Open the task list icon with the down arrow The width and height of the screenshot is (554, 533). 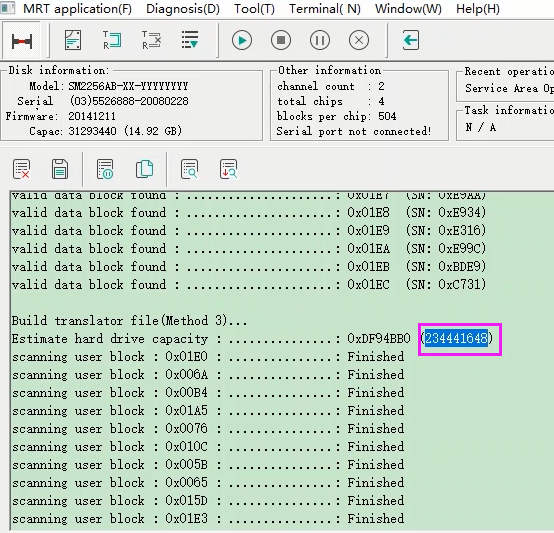tap(190, 40)
